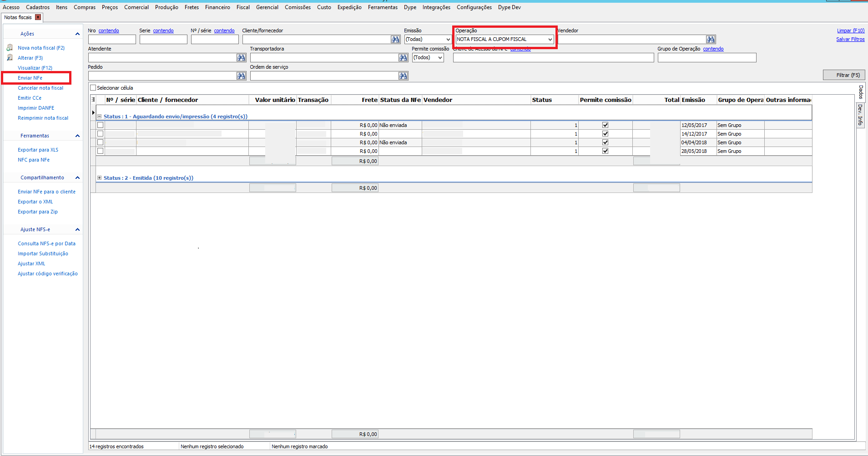This screenshot has width=868, height=456.
Task: Click the Nro contendo filter link
Action: [x=109, y=30]
